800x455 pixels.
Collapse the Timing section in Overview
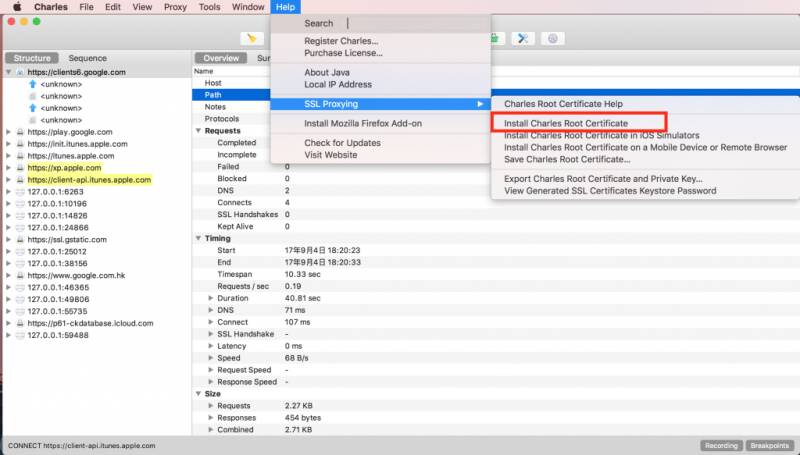pos(198,238)
